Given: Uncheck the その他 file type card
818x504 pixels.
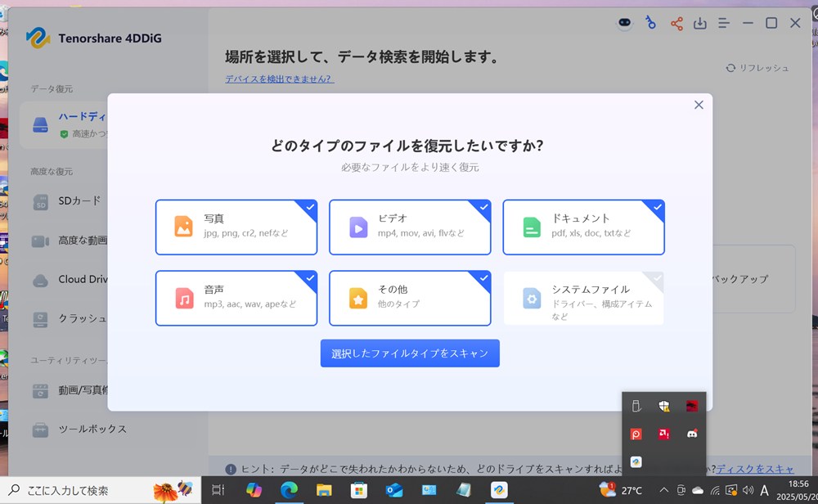Looking at the screenshot, I should pos(410,298).
